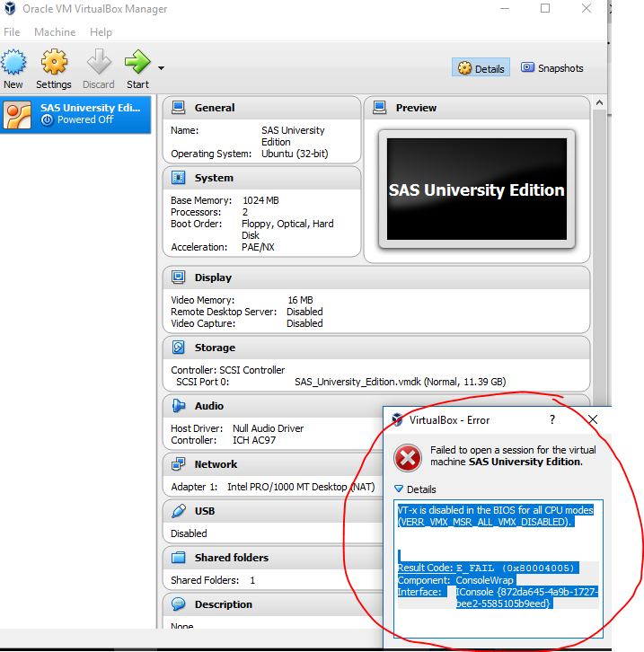Switch to Snapshots view
644x652 pixels.
point(552,67)
